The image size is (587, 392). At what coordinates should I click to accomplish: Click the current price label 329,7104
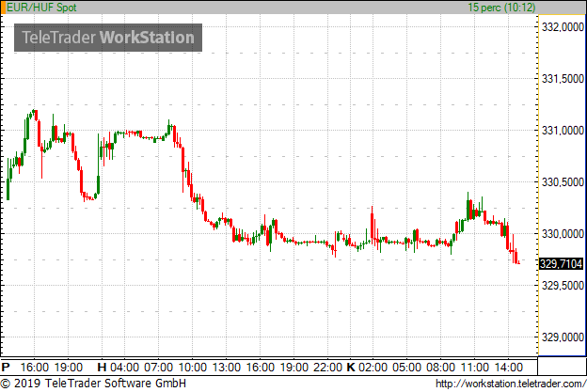pyautogui.click(x=561, y=264)
